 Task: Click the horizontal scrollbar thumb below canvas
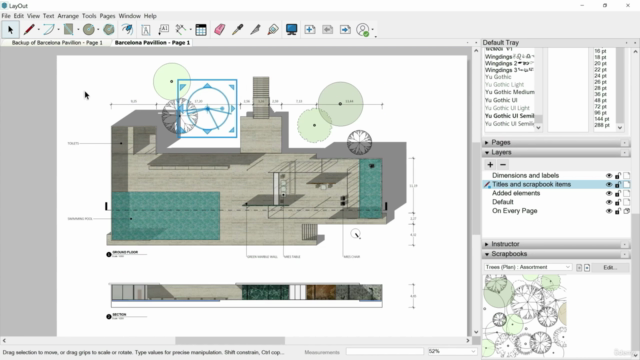coord(230,340)
